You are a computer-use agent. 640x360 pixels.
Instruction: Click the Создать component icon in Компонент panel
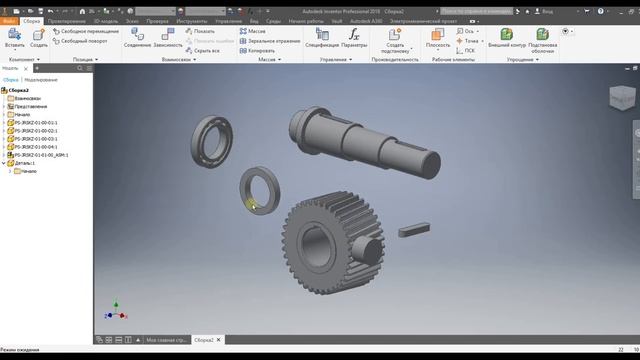pos(39,35)
